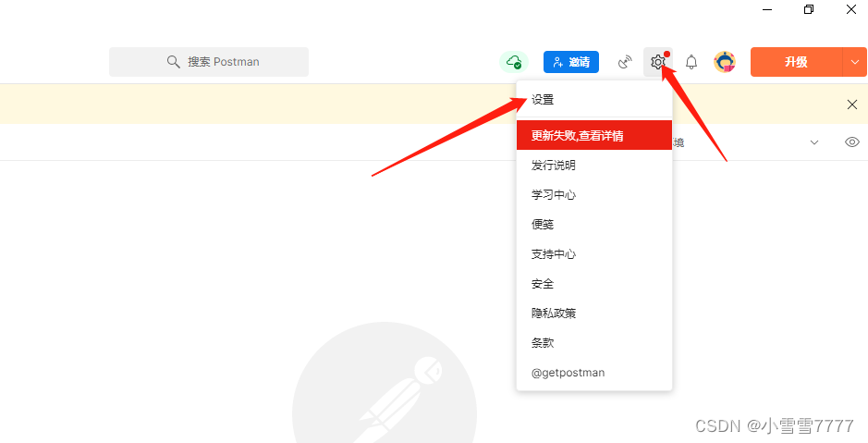Open the notifications bell
Screen dimensions: 868x443
[691, 62]
